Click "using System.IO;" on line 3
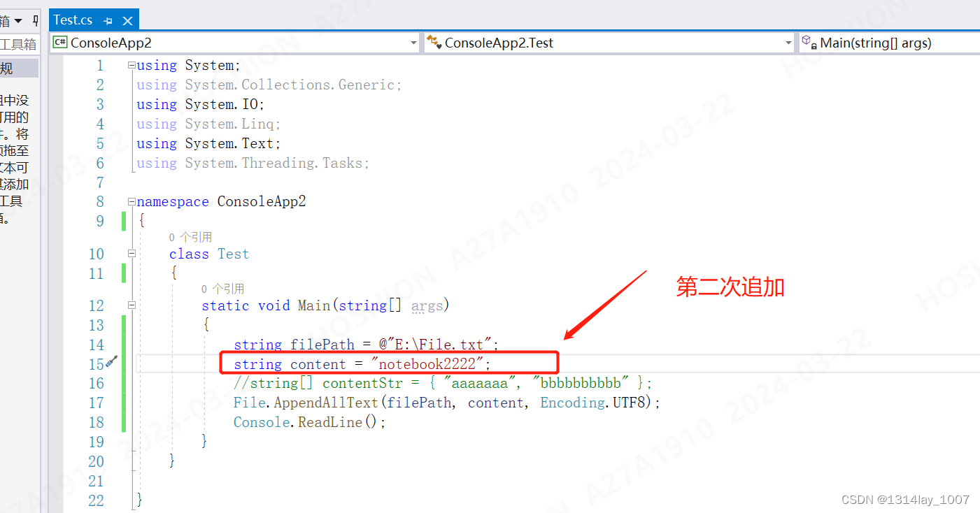 point(201,105)
